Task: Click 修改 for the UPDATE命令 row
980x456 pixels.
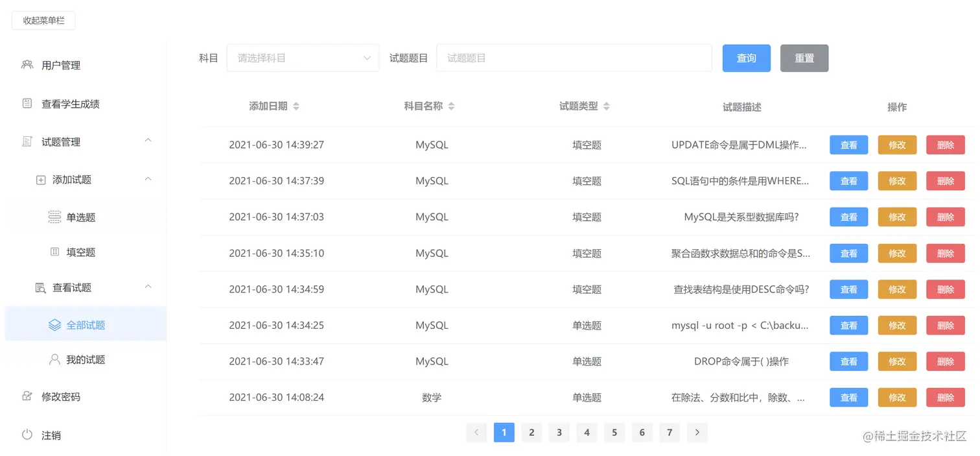Action: pos(898,145)
